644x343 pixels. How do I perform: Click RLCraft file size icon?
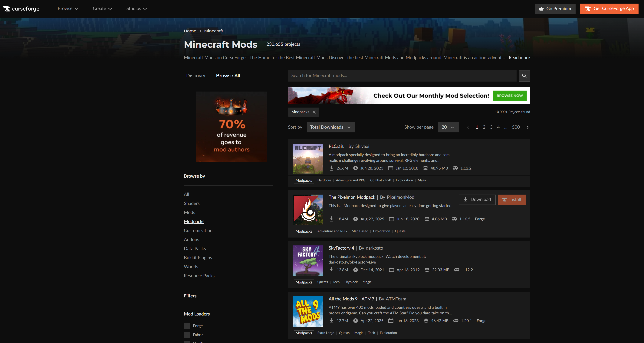[425, 168]
